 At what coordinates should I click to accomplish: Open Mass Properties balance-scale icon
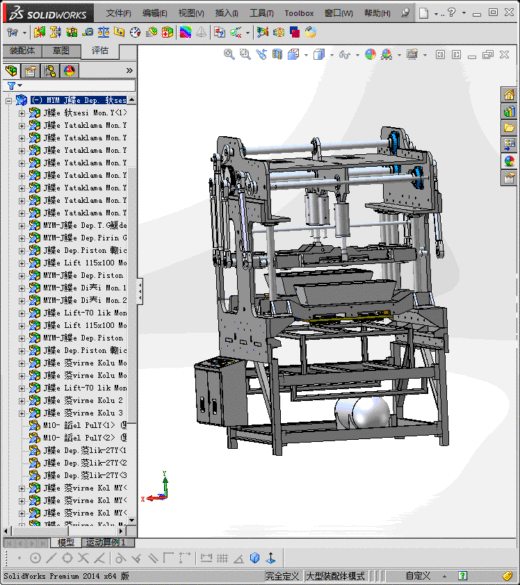(x=103, y=32)
